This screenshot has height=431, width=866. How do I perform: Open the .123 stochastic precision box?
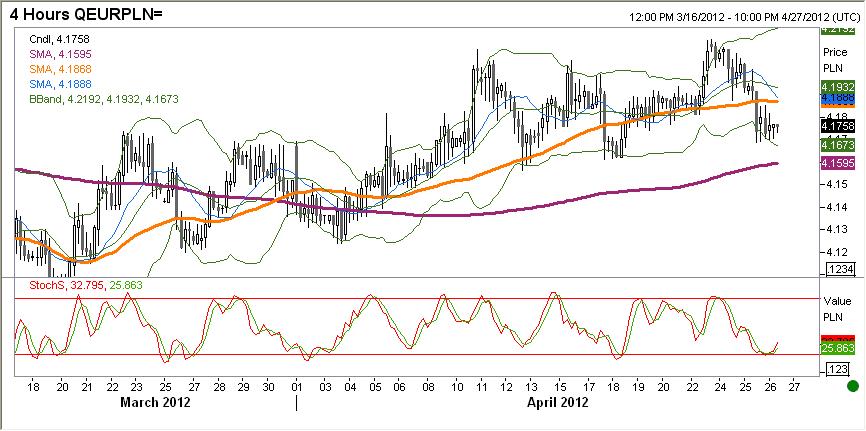click(x=839, y=370)
